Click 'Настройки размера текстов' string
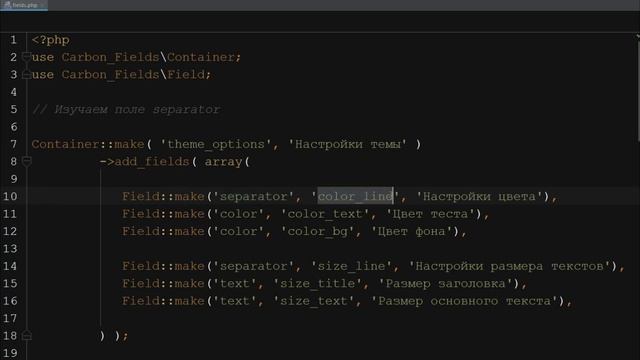This screenshot has height=360, width=640. pyautogui.click(x=509, y=266)
